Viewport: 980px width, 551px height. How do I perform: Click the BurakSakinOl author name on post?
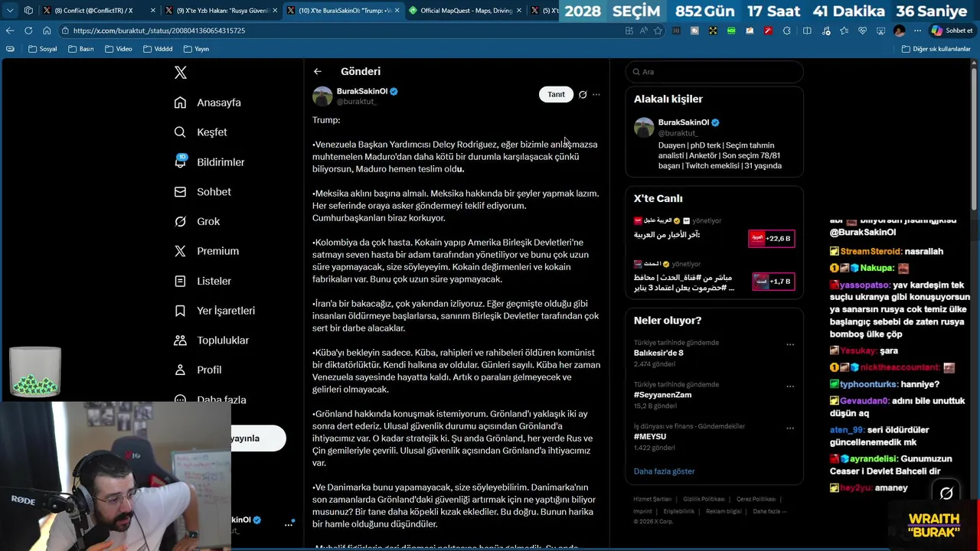362,91
